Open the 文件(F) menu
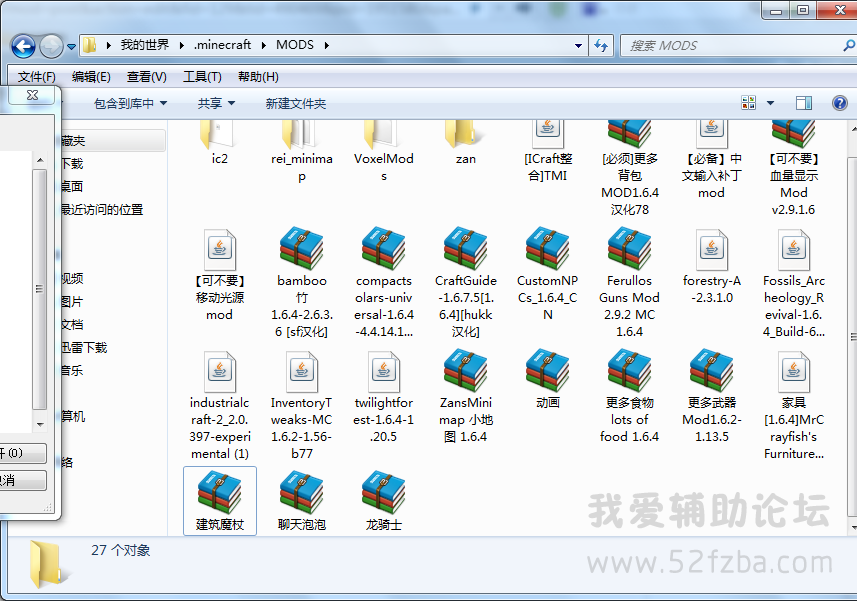The image size is (857, 601). (x=37, y=76)
